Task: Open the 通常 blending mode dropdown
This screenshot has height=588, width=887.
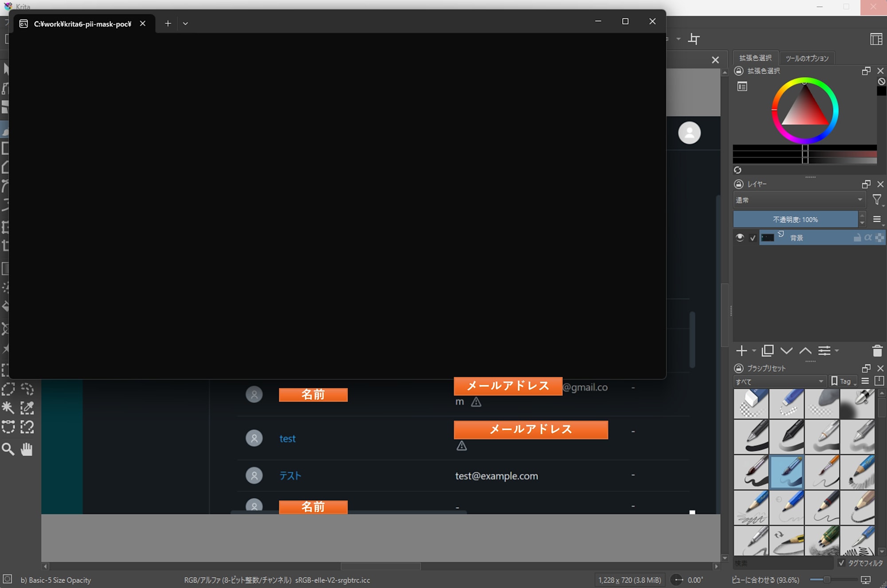Action: (799, 200)
